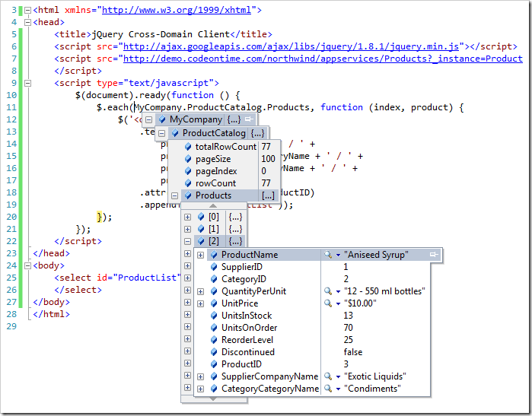Select the ReorderLevel value 25

348,340
